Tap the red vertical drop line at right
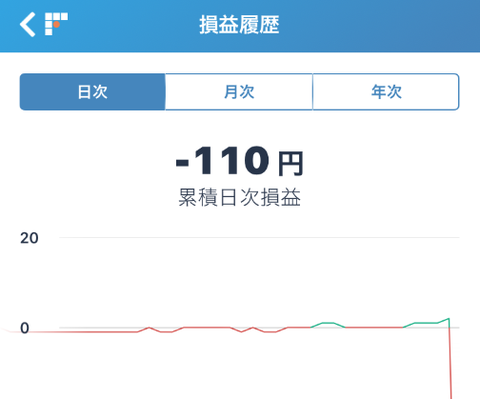 coord(450,363)
